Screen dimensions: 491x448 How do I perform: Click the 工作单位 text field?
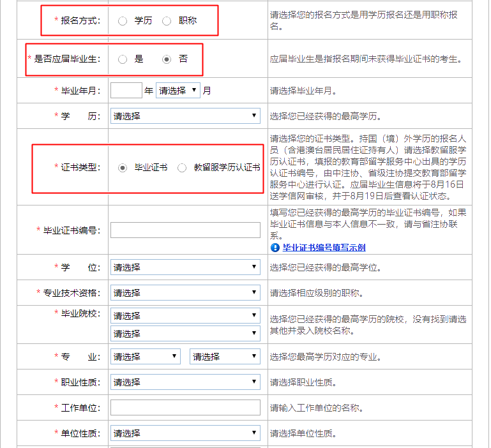pos(185,408)
